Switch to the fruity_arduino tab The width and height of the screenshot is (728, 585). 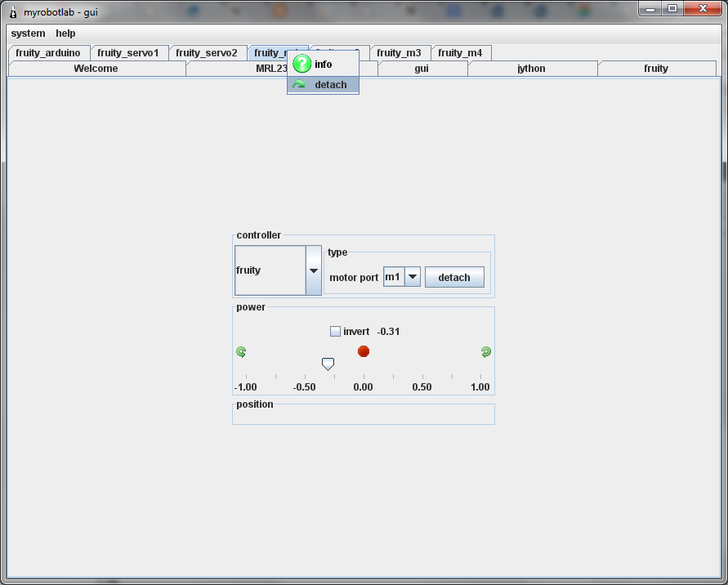coord(48,53)
